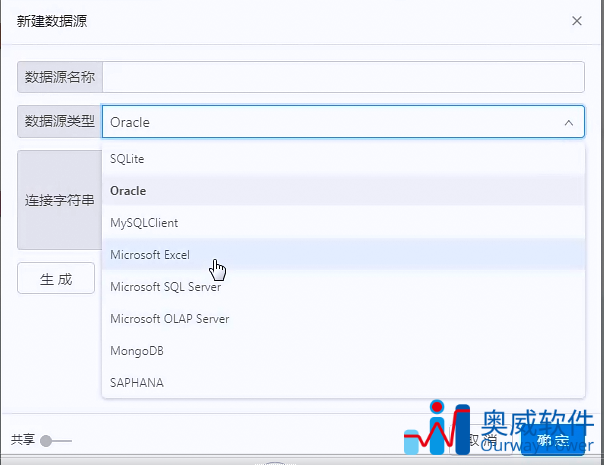This screenshot has height=465, width=604.
Task: Click the chevron arrow in data source type box
Action: (569, 123)
